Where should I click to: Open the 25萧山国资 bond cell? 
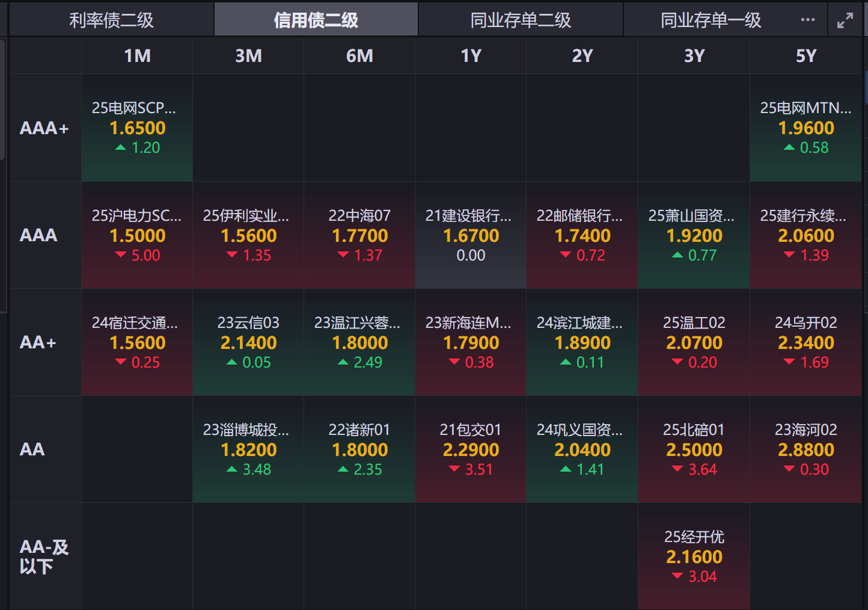[x=694, y=235]
